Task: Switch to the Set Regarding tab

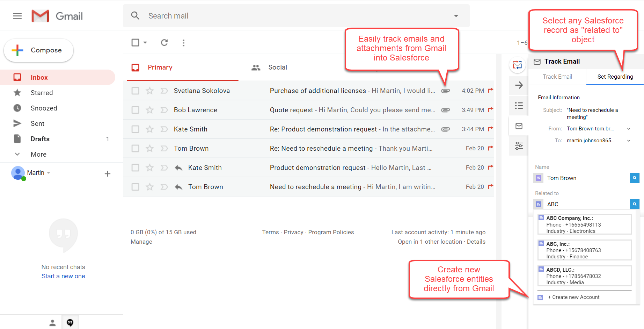Action: pos(615,77)
